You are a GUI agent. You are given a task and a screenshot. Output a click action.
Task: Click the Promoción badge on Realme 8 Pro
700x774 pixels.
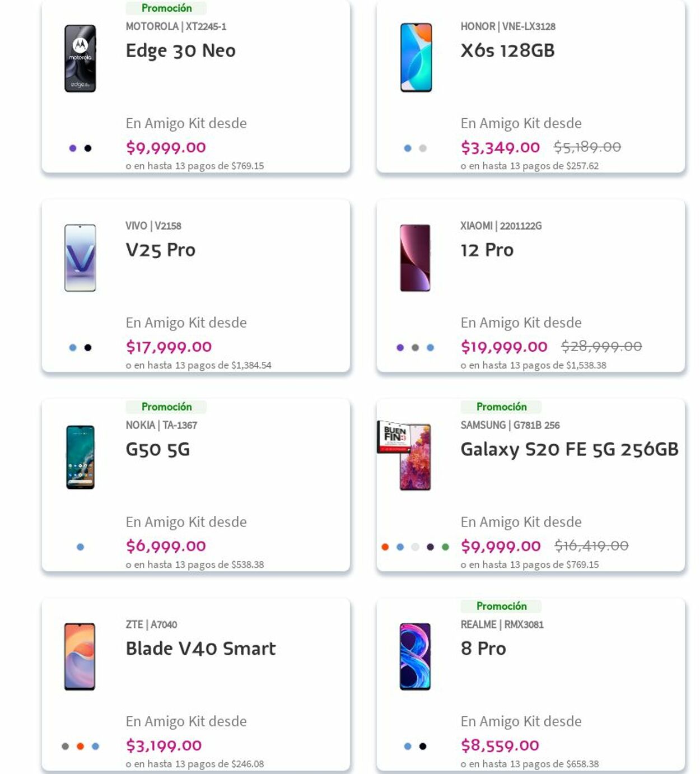(x=501, y=606)
